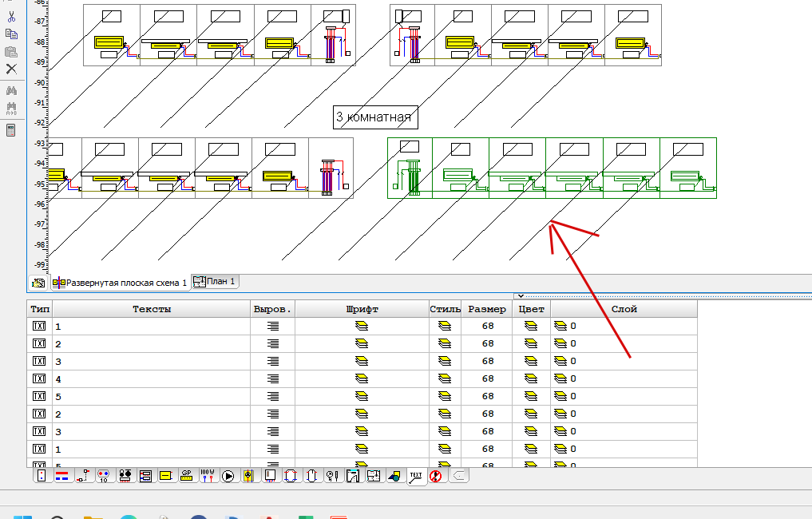
Task: Select the Cut scissors tool
Action: pyautogui.click(x=11, y=17)
